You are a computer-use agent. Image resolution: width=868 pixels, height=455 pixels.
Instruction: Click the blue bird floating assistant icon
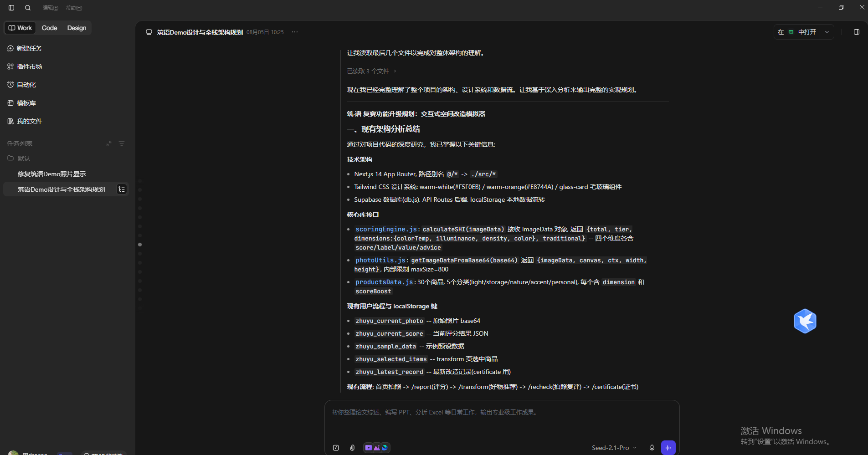[805, 321]
